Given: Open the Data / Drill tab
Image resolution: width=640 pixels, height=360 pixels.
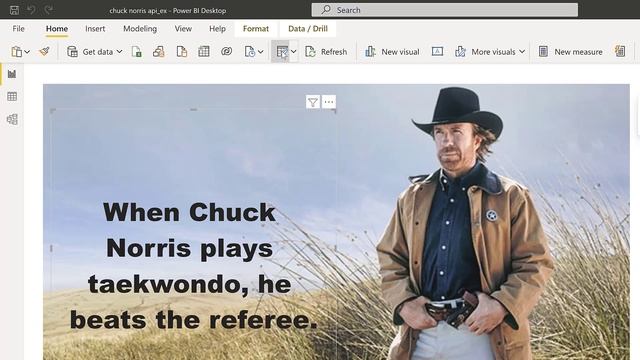Looking at the screenshot, I should coord(308,29).
